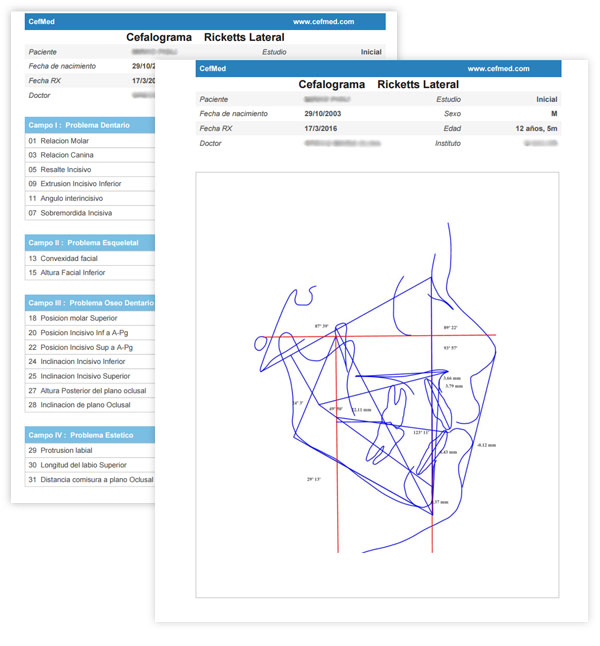Click the Sexo value M
The width and height of the screenshot is (600, 646).
[x=554, y=114]
